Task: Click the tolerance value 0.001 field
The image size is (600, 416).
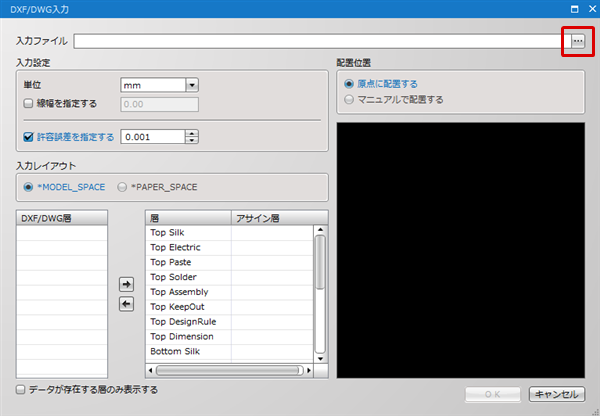Action: click(153, 137)
